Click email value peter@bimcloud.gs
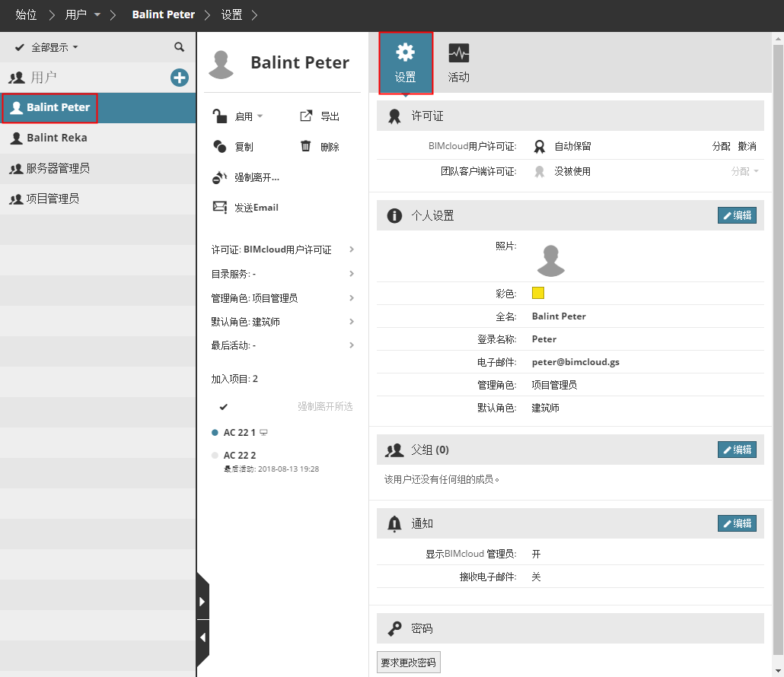 [x=575, y=362]
